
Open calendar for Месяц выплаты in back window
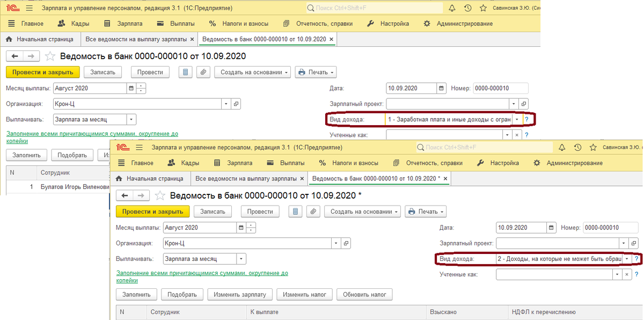pyautogui.click(x=131, y=88)
